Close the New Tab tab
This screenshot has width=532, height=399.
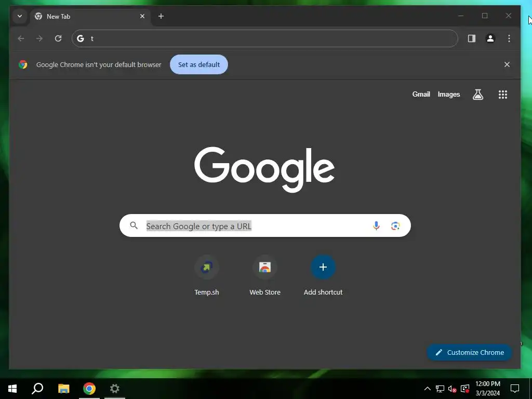coord(142,16)
